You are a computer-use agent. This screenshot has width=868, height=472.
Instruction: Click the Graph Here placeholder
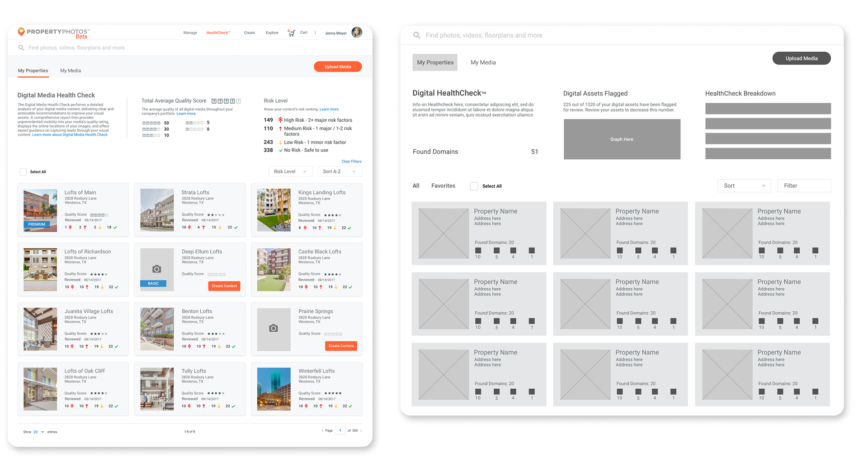tap(622, 139)
